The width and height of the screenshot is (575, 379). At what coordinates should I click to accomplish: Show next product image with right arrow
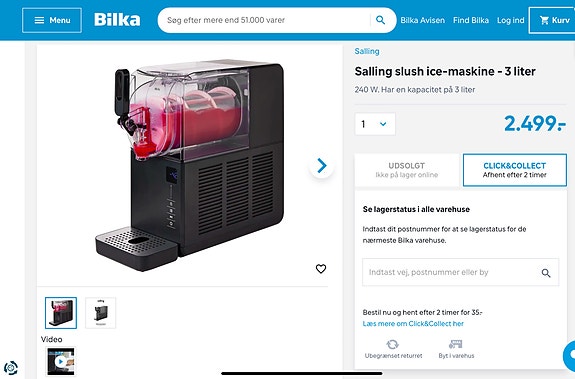pos(322,166)
